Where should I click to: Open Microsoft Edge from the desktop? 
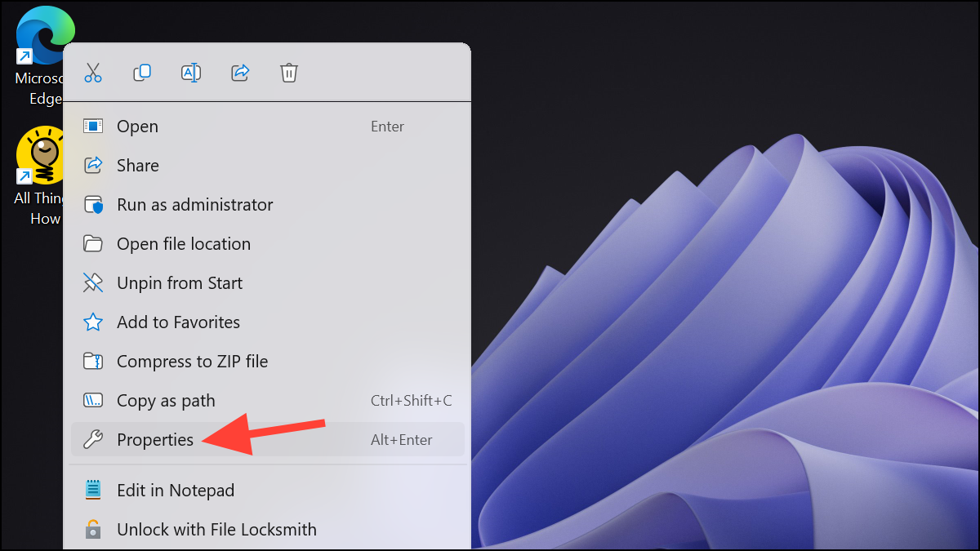click(45, 34)
